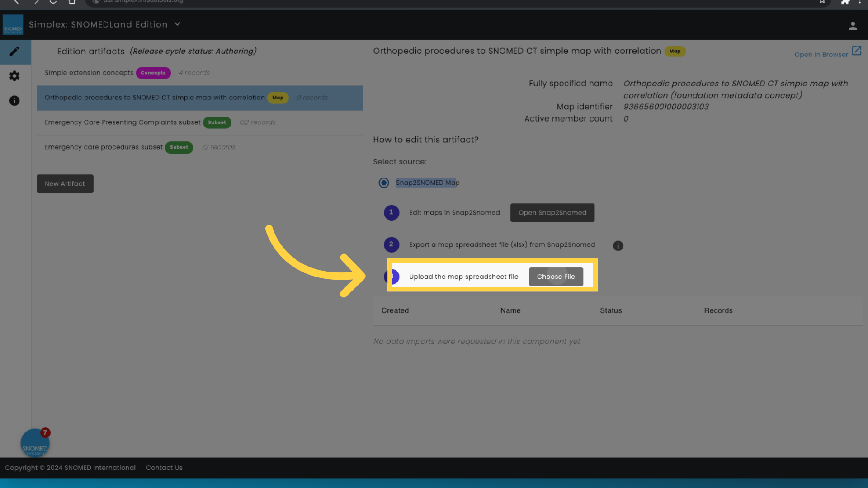Click the SNOMED logo at top left
This screenshot has width=868, height=488.
point(13,25)
